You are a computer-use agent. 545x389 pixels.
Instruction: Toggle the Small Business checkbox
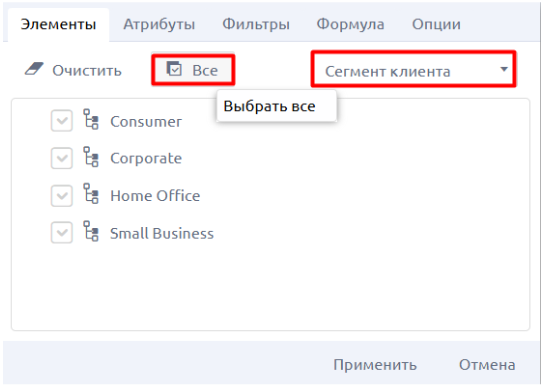pyautogui.click(x=62, y=233)
